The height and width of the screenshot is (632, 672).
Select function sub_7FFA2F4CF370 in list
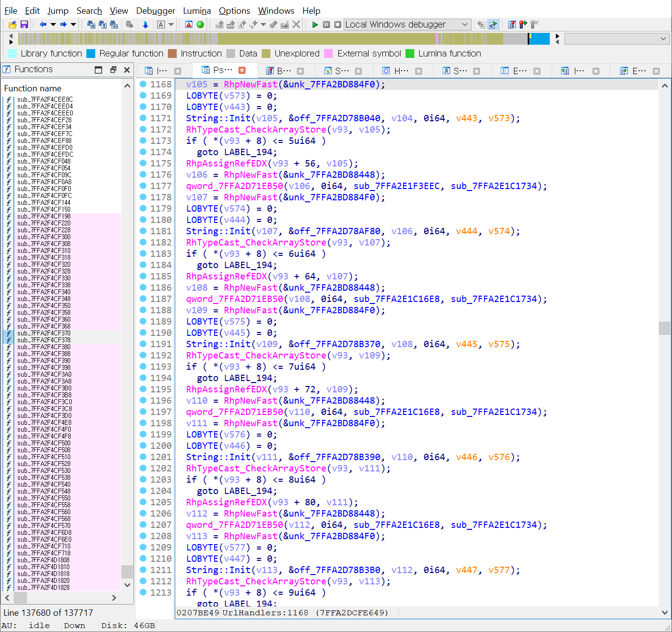(x=44, y=333)
